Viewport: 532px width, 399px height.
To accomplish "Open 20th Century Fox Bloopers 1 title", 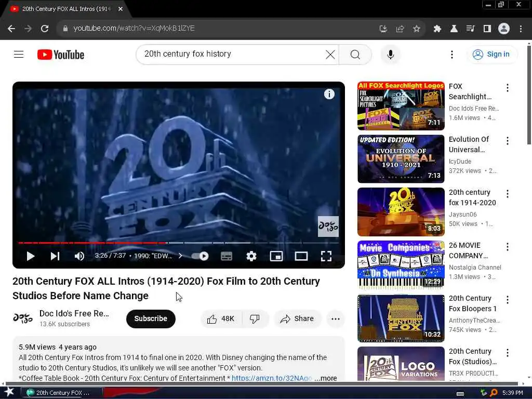I will click(473, 303).
